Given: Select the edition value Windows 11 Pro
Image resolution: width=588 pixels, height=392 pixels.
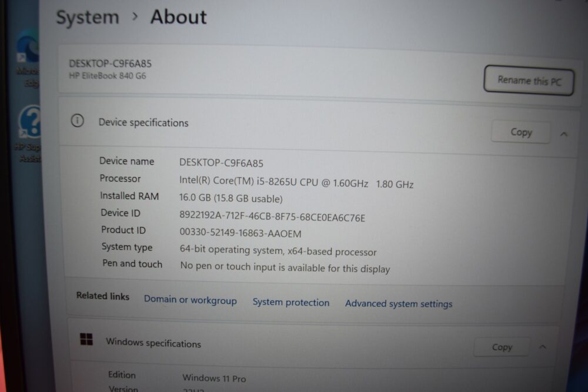Looking at the screenshot, I should [214, 378].
